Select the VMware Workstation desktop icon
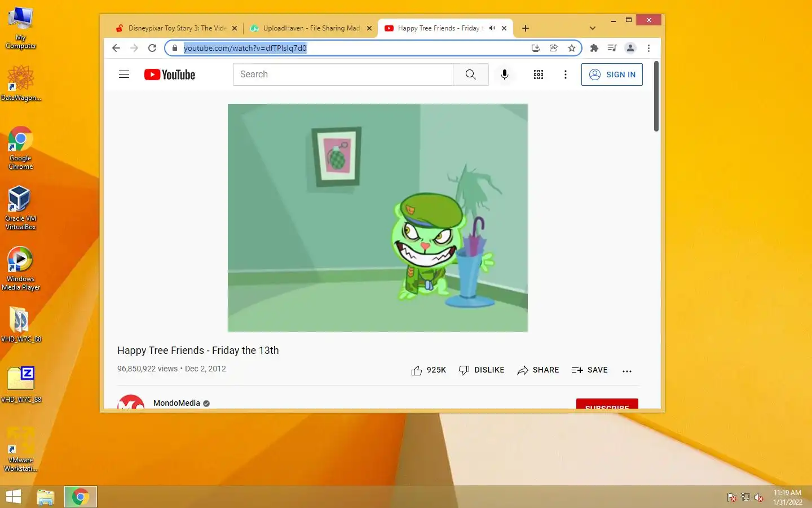This screenshot has width=812, height=508. [21, 450]
